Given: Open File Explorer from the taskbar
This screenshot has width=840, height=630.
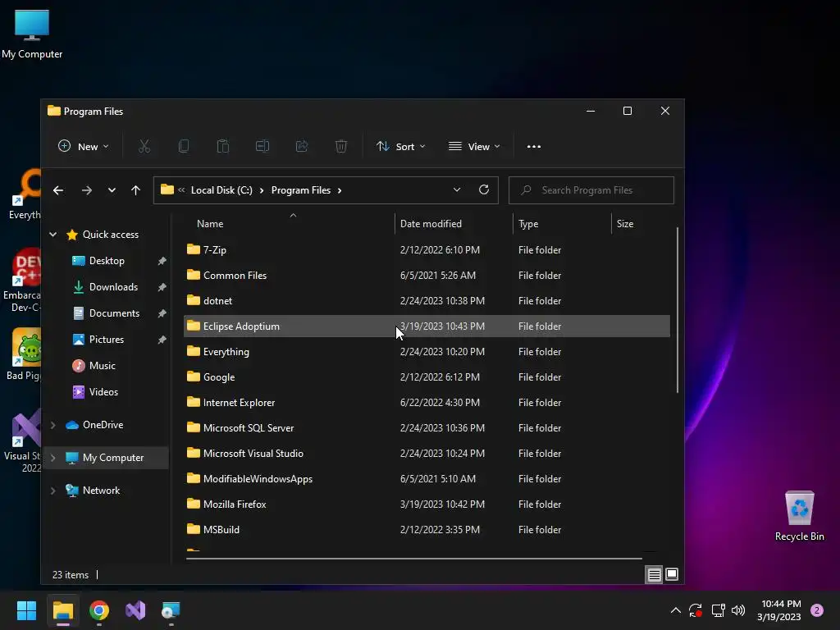Looking at the screenshot, I should (x=62, y=610).
